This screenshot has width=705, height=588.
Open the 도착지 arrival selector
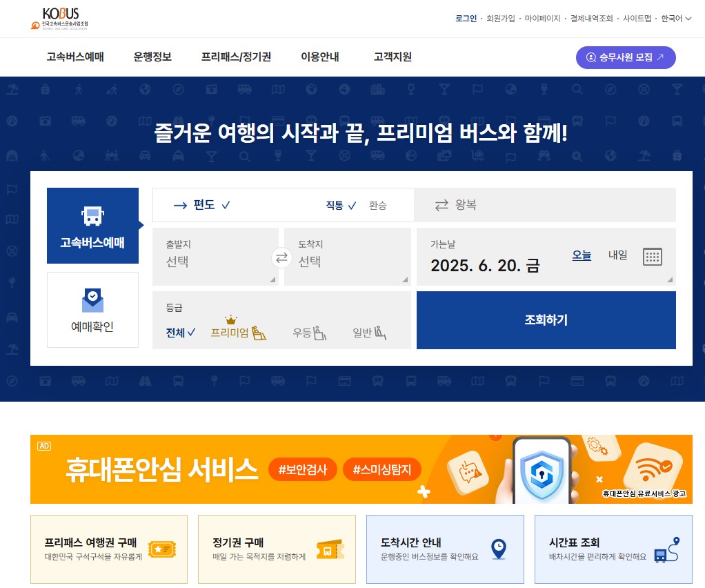click(x=345, y=256)
